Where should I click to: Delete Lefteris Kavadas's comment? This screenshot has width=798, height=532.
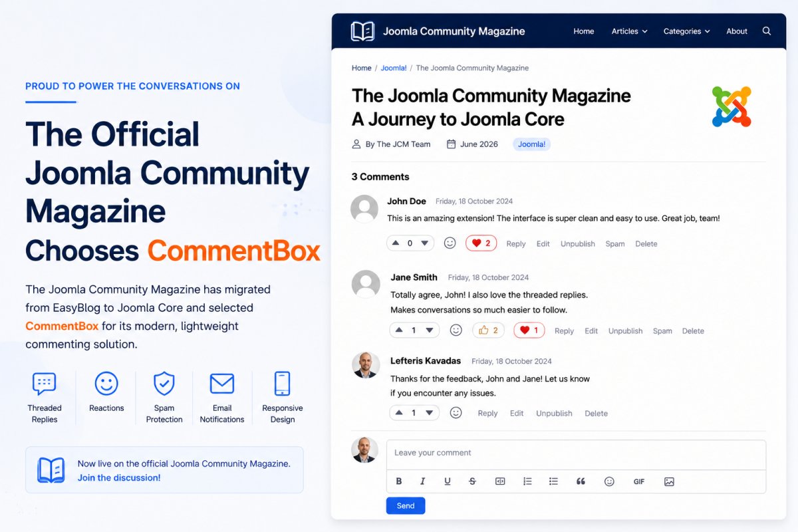597,414
